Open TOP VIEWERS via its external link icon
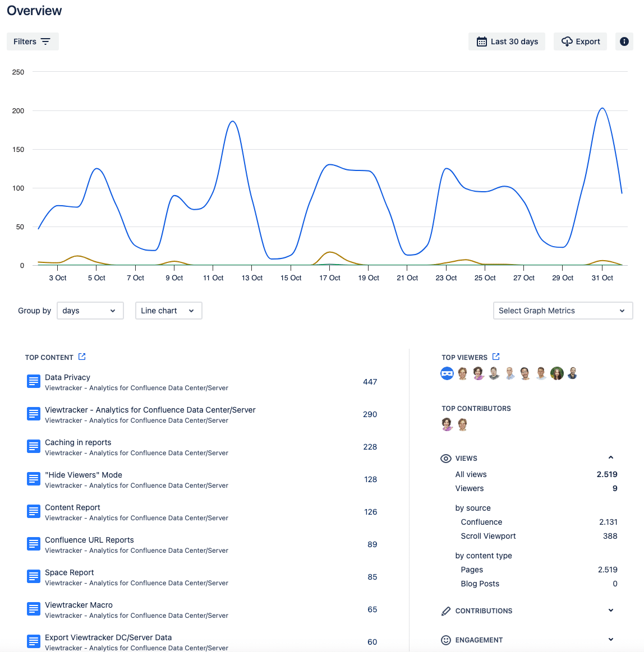The height and width of the screenshot is (652, 644). (495, 356)
